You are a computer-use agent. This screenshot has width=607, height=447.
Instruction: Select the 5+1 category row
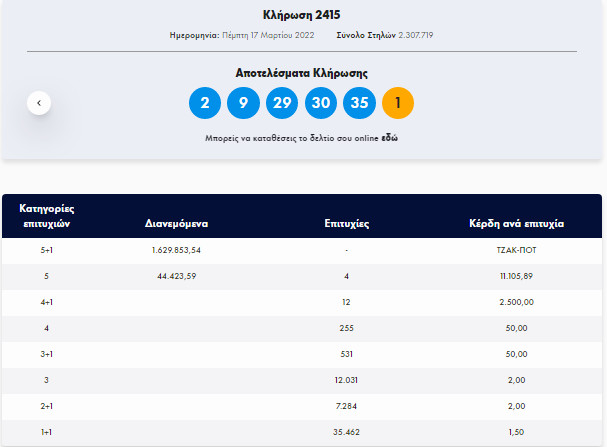[x=47, y=250]
